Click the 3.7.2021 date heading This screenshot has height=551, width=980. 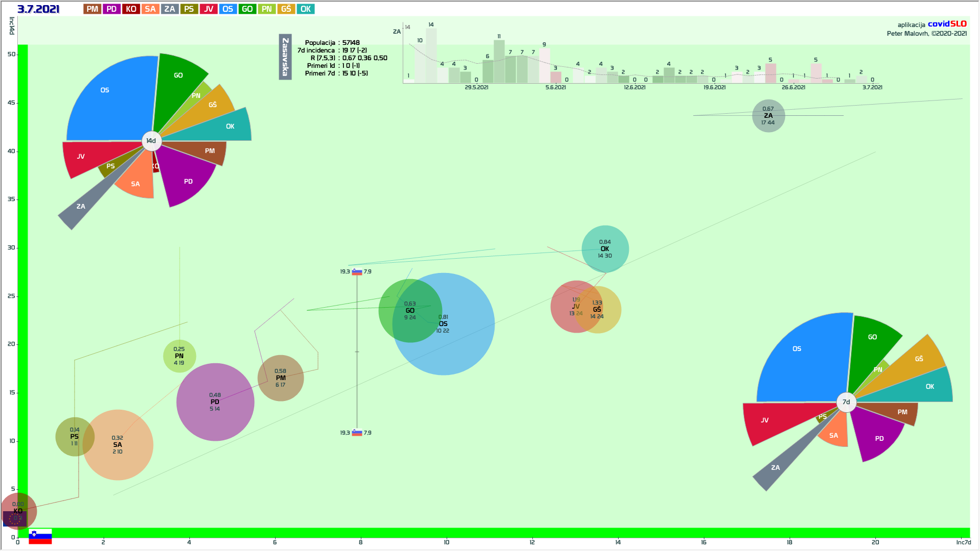pyautogui.click(x=38, y=9)
